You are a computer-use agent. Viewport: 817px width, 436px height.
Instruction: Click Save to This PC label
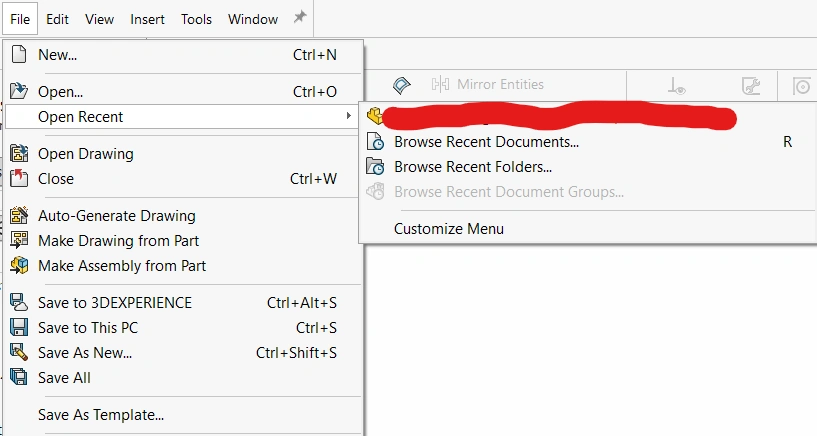88,328
